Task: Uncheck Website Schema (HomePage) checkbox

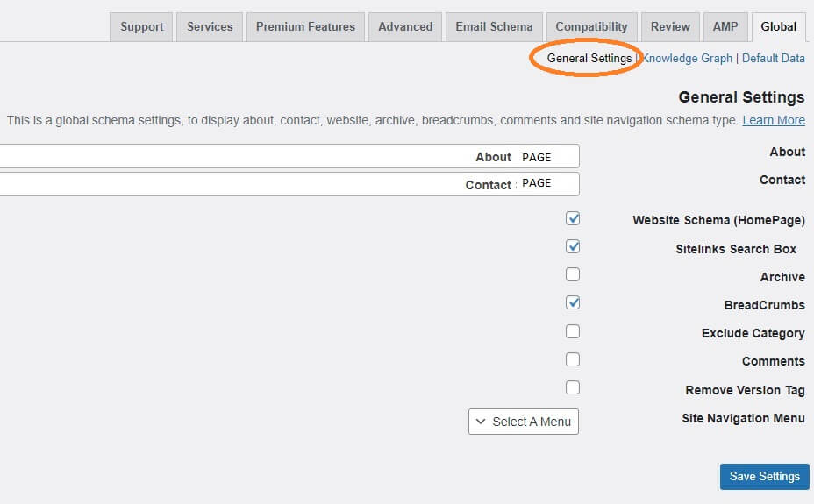Action: tap(573, 218)
